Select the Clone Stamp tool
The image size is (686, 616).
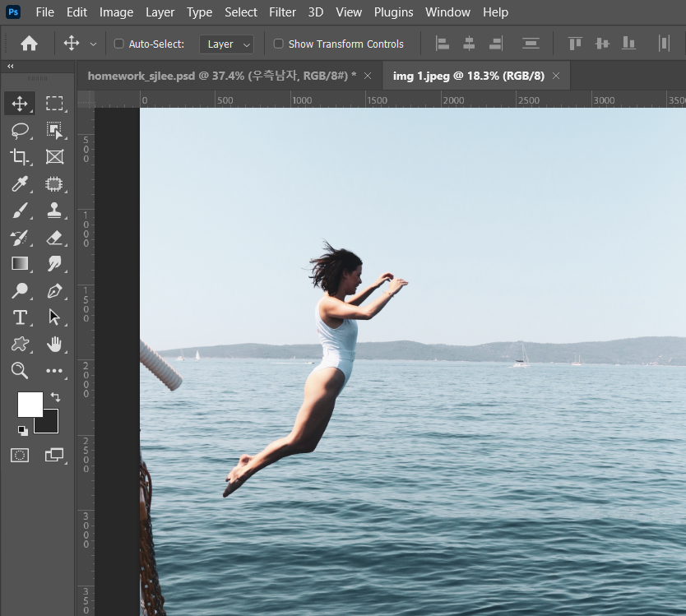click(54, 210)
